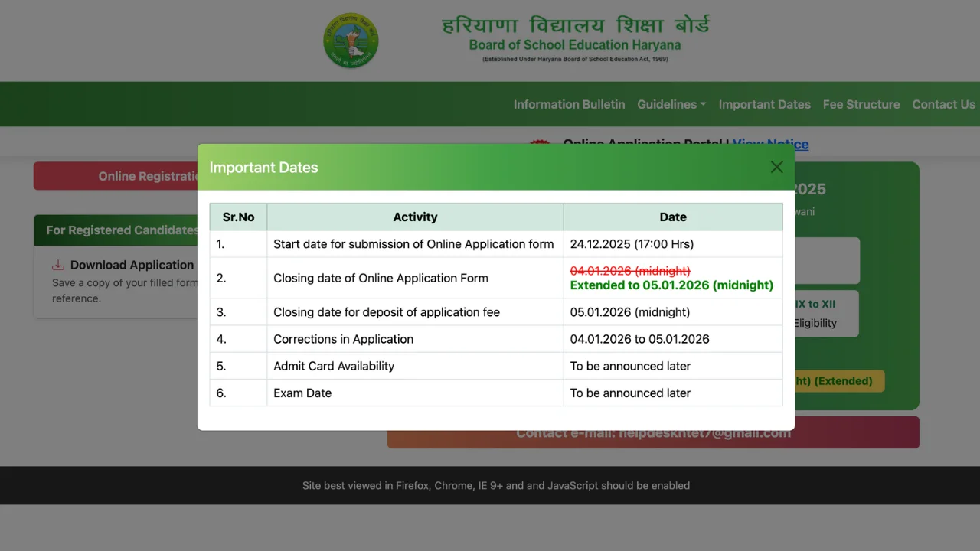Click the Download Application option
Image resolution: width=980 pixels, height=551 pixels.
(131, 265)
